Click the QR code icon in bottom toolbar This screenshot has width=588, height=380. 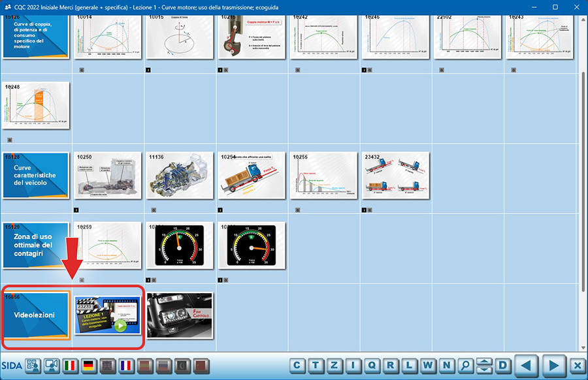(33, 365)
